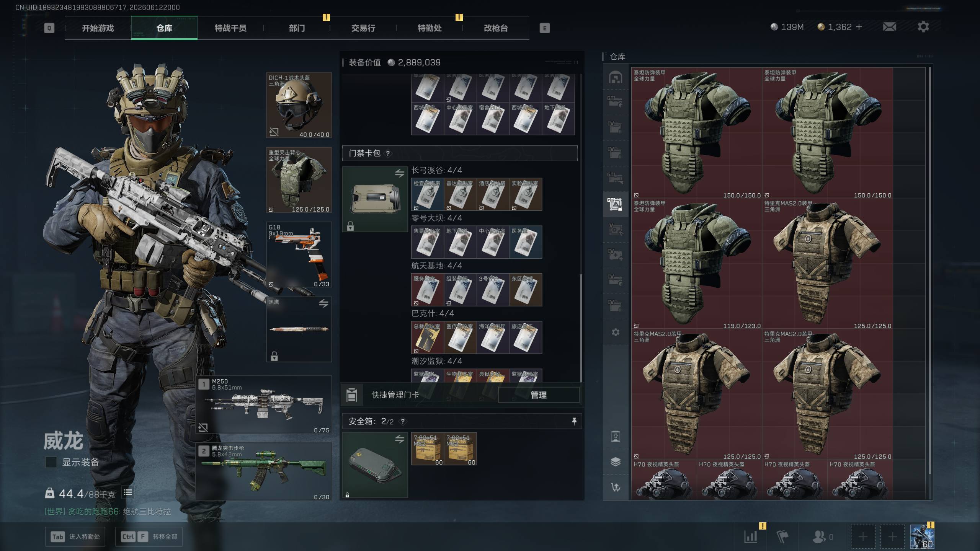This screenshot has width=980, height=551.
Task: Switch to the 开始游戏 tab
Action: (x=98, y=28)
